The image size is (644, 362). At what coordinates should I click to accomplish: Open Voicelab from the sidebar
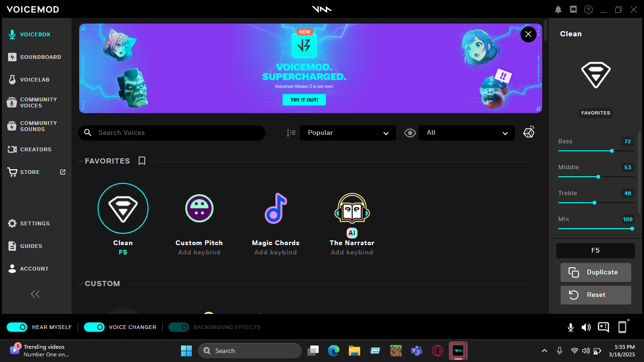tap(29, 80)
